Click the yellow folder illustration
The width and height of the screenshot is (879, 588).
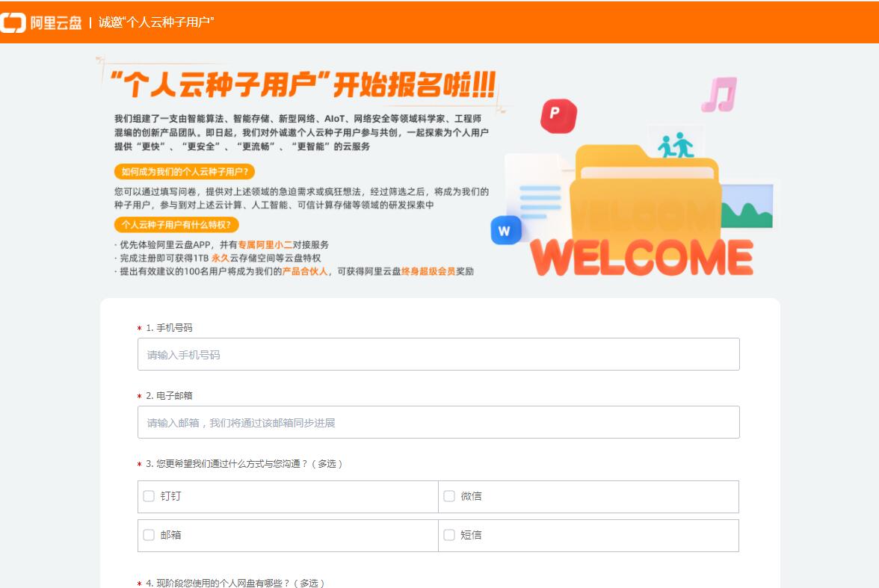(646, 196)
